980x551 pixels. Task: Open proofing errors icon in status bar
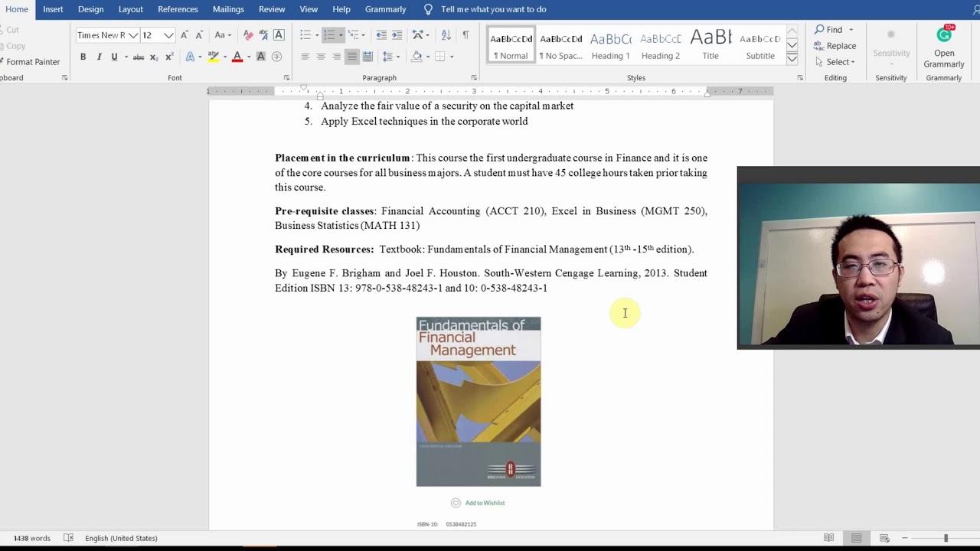[68, 538]
